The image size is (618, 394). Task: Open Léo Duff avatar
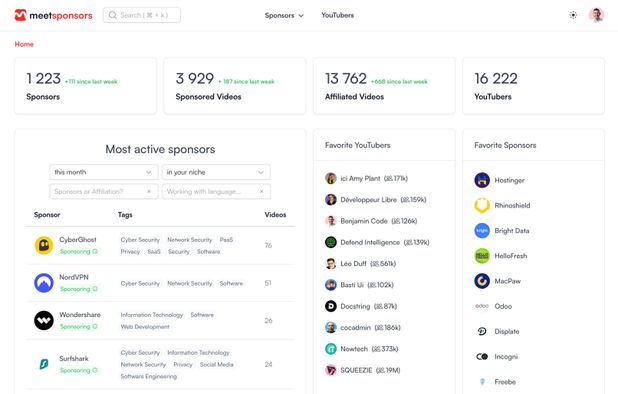[x=331, y=264]
